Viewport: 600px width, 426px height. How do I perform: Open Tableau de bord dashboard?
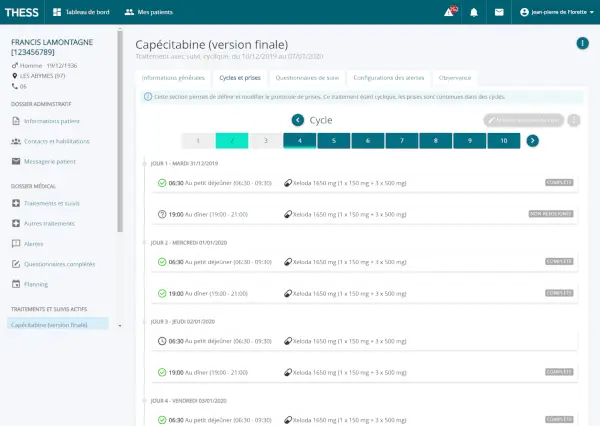[81, 12]
